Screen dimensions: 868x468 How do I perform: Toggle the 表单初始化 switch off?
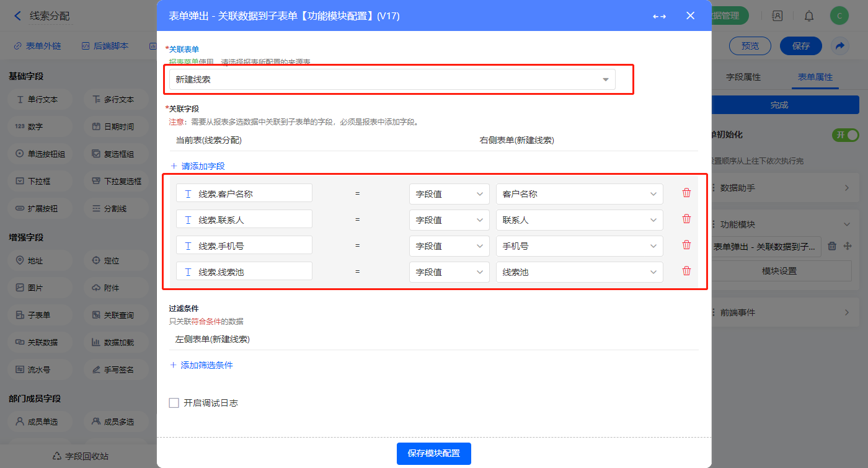point(845,135)
